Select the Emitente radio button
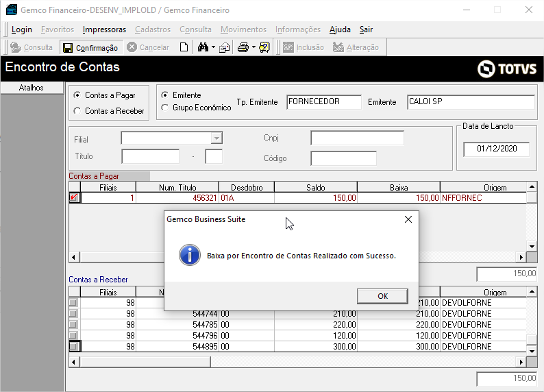544x392 pixels. [165, 95]
